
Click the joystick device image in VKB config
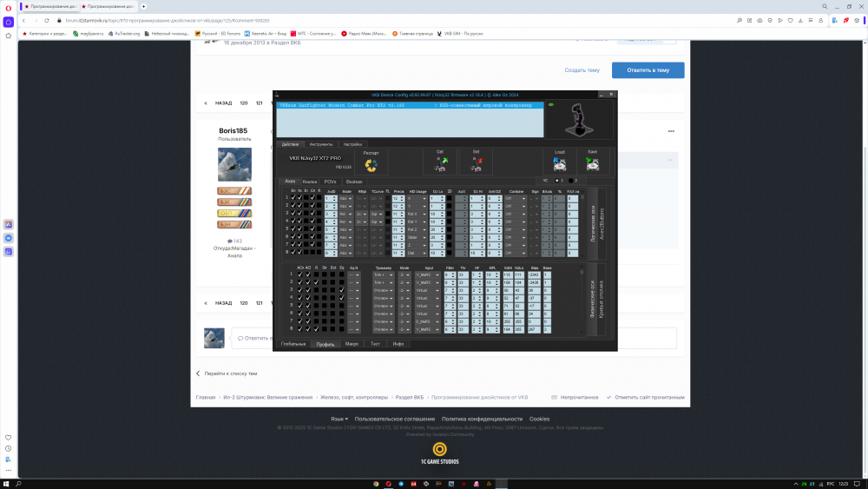(579, 120)
